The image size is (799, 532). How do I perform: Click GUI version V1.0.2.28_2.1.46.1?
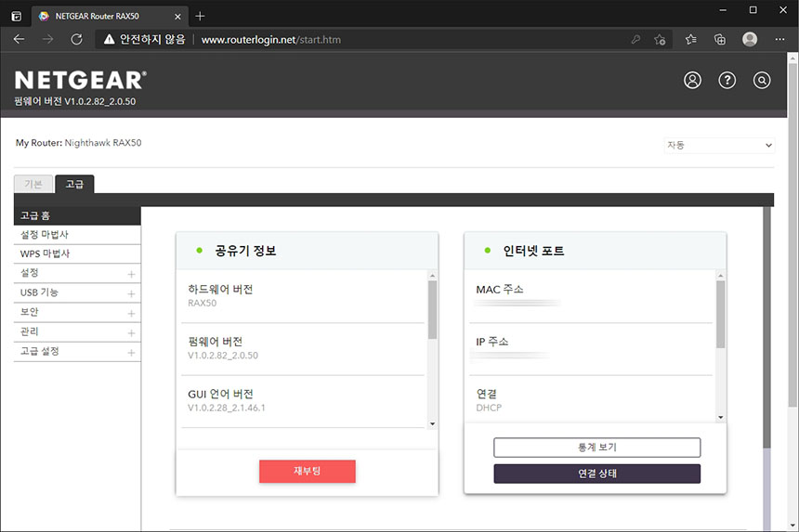click(227, 409)
